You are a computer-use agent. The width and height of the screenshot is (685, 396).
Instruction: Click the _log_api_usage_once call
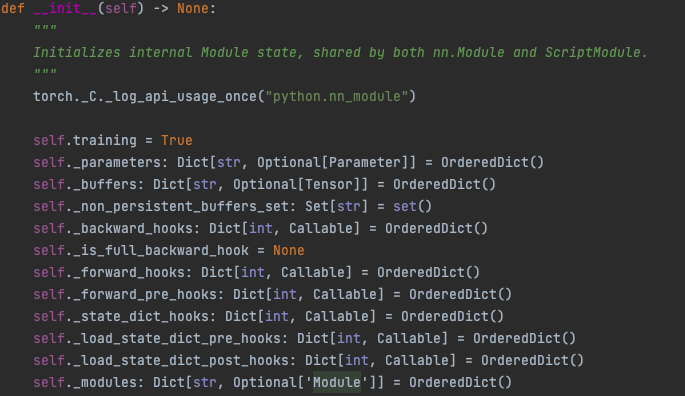181,97
